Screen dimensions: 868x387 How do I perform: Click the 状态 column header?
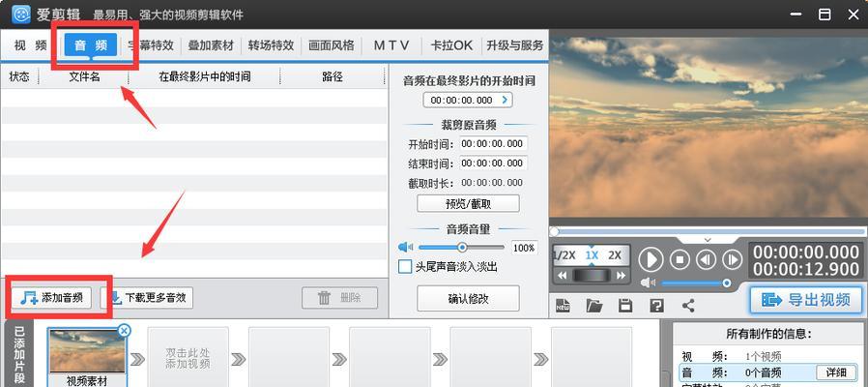point(19,77)
